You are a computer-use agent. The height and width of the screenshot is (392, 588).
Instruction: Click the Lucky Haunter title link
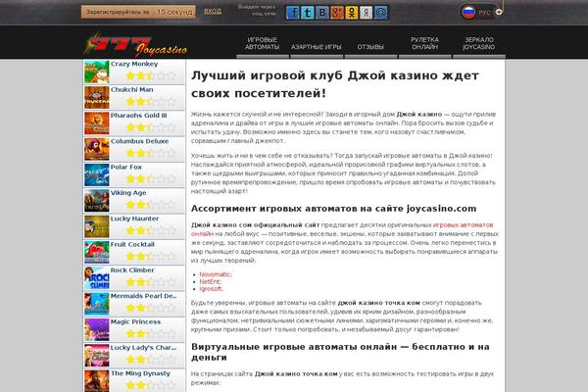(x=134, y=219)
